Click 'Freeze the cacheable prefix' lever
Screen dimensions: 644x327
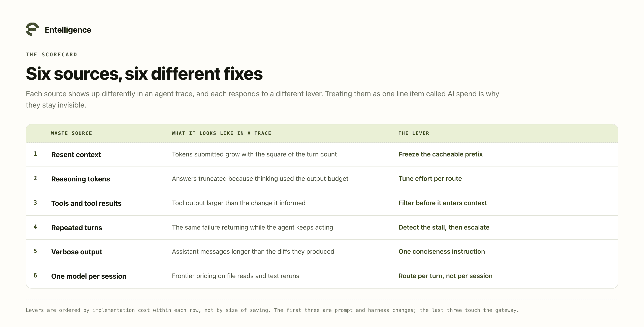point(441,154)
